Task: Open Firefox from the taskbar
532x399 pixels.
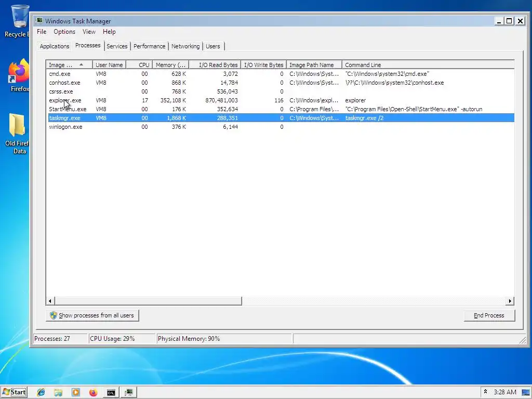Action: pyautogui.click(x=94, y=392)
